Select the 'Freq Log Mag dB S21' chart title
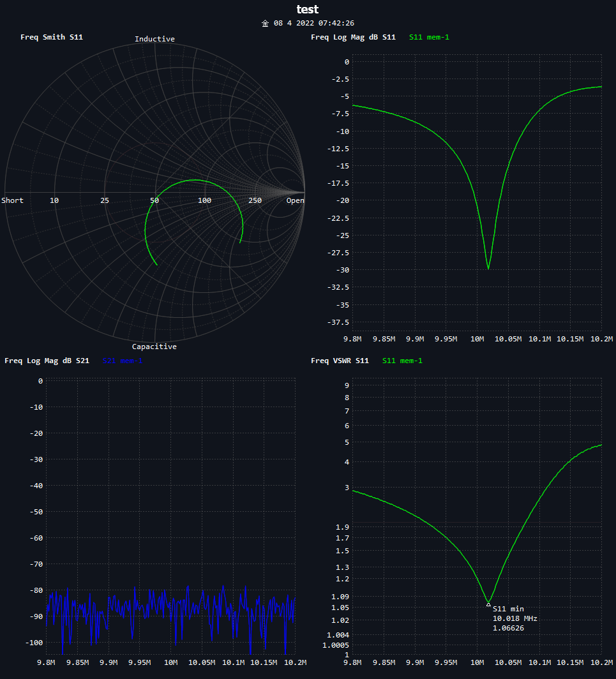The width and height of the screenshot is (616, 679). [x=47, y=361]
